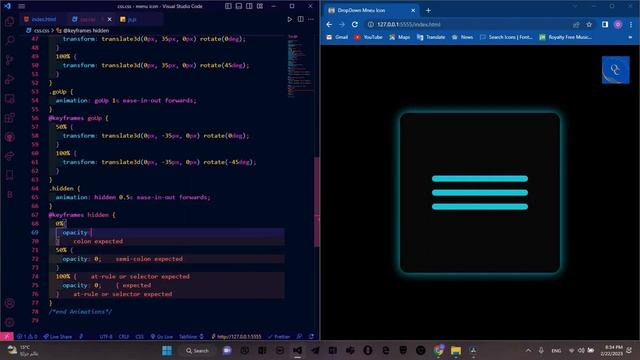Viewport: 640px width, 360px height.
Task: Expand the bookmarks bar overflow chevron
Action: pos(630,37)
